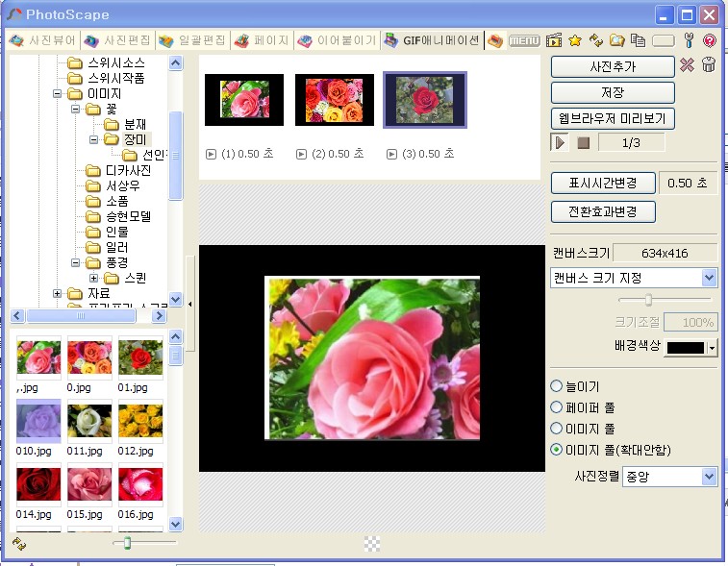
Task: Select the 014.jpg dark red rose thumbnail
Action: coord(38,484)
